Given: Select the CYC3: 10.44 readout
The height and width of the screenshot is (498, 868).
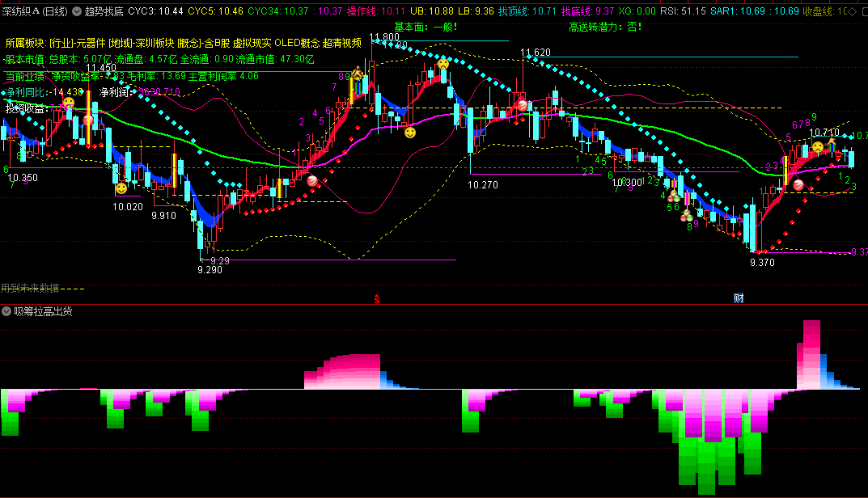Looking at the screenshot, I should click(x=155, y=11).
